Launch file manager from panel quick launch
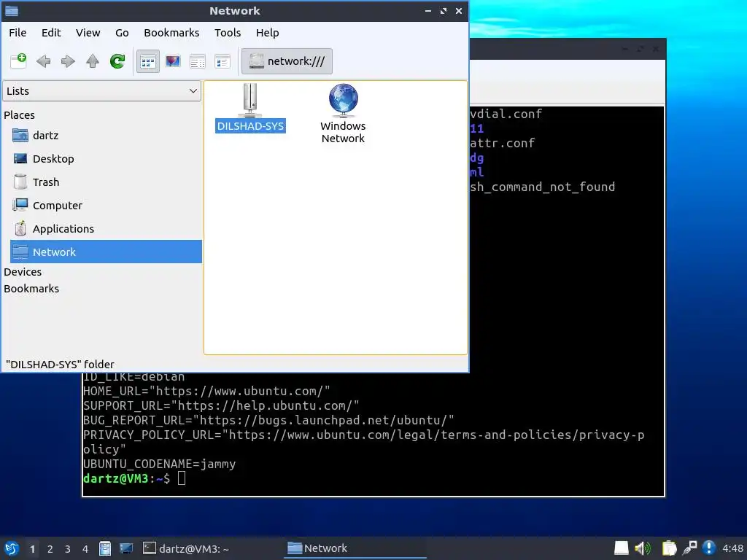The image size is (747, 560). (x=105, y=548)
